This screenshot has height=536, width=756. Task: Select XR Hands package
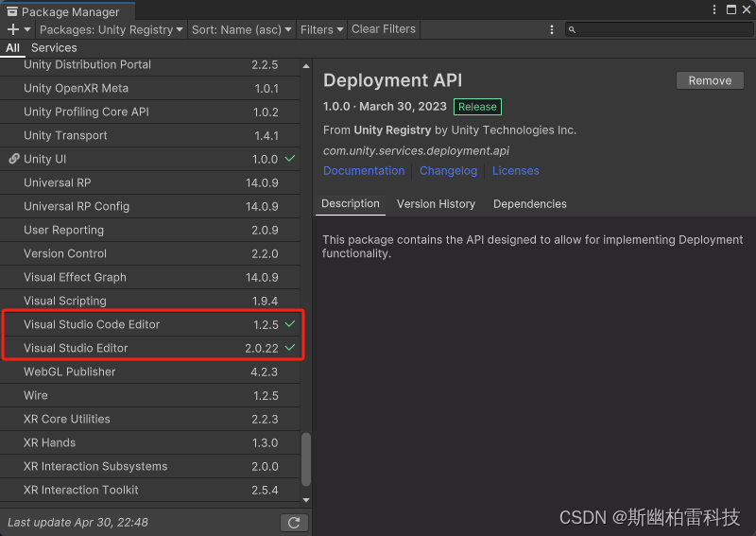(x=149, y=443)
